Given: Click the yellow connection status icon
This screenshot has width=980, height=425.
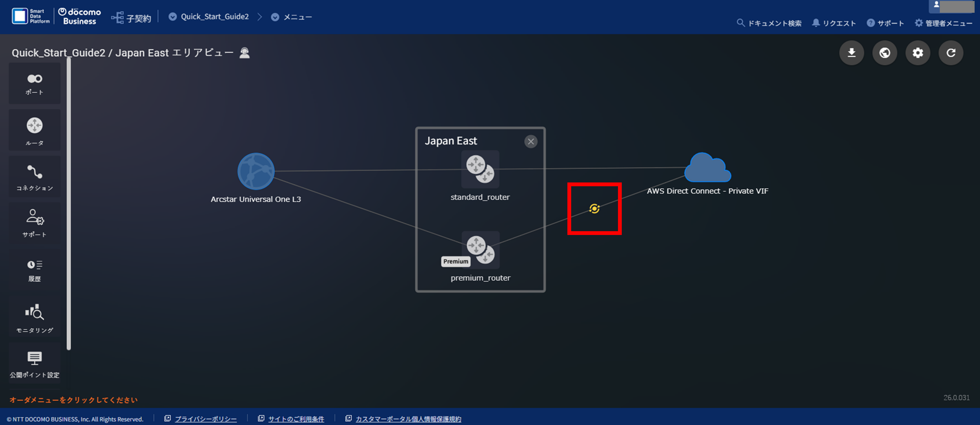Looking at the screenshot, I should (x=594, y=208).
